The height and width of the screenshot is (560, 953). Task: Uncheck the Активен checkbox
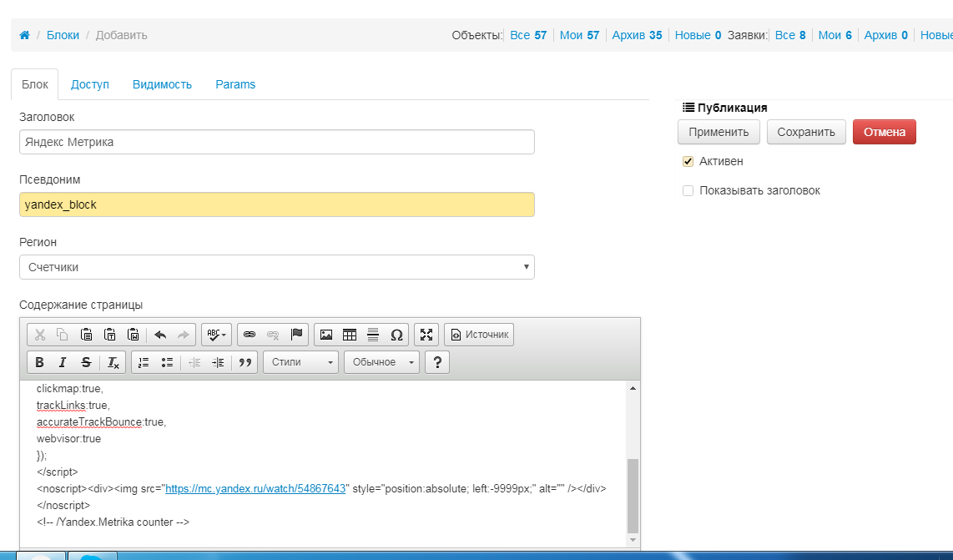pos(688,161)
